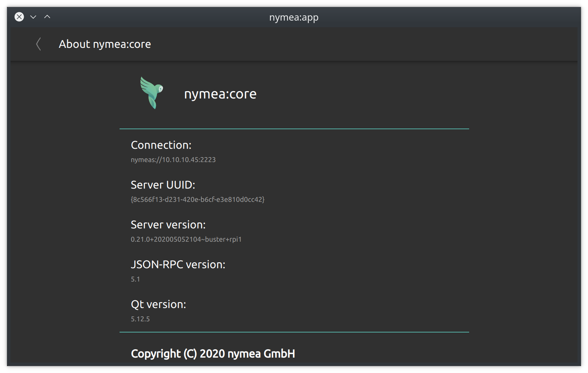
Task: Click the nymea:app window title bar
Action: [x=294, y=17]
